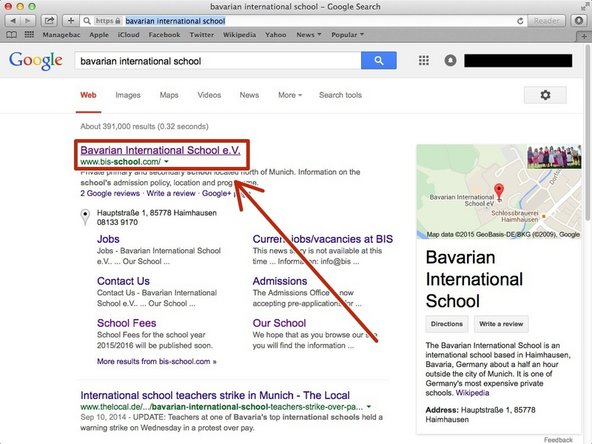
Task: Open bis-school.com result dropdown arrow
Action: tap(166, 162)
